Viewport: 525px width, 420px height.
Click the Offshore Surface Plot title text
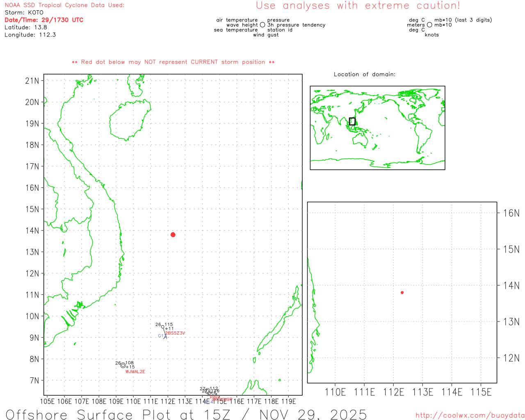pos(186,414)
